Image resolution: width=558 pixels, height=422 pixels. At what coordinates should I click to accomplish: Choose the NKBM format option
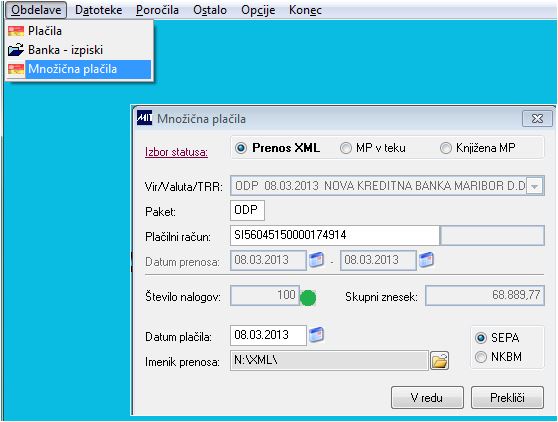coord(481,357)
